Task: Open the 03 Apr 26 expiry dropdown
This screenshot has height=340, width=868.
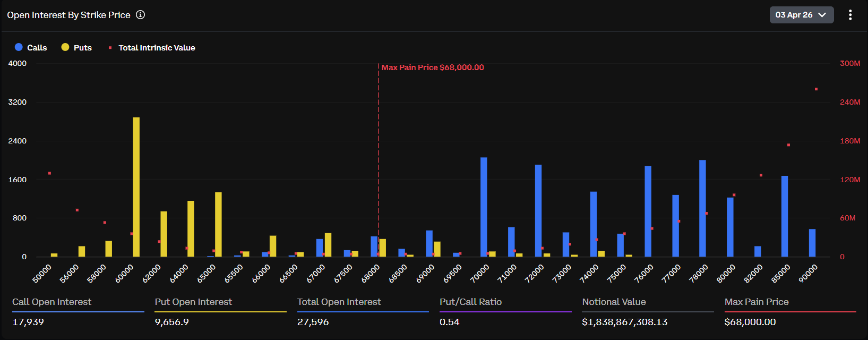Action: coord(794,15)
